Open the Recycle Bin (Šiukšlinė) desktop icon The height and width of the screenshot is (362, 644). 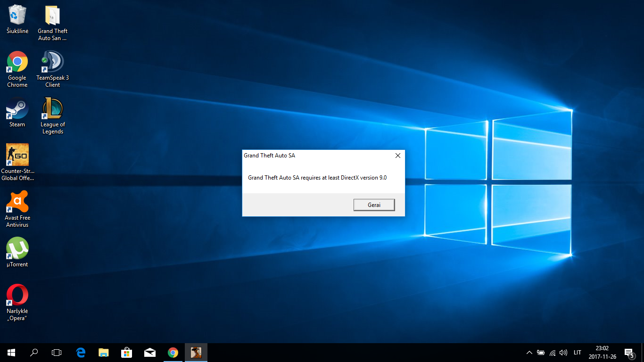point(17,20)
